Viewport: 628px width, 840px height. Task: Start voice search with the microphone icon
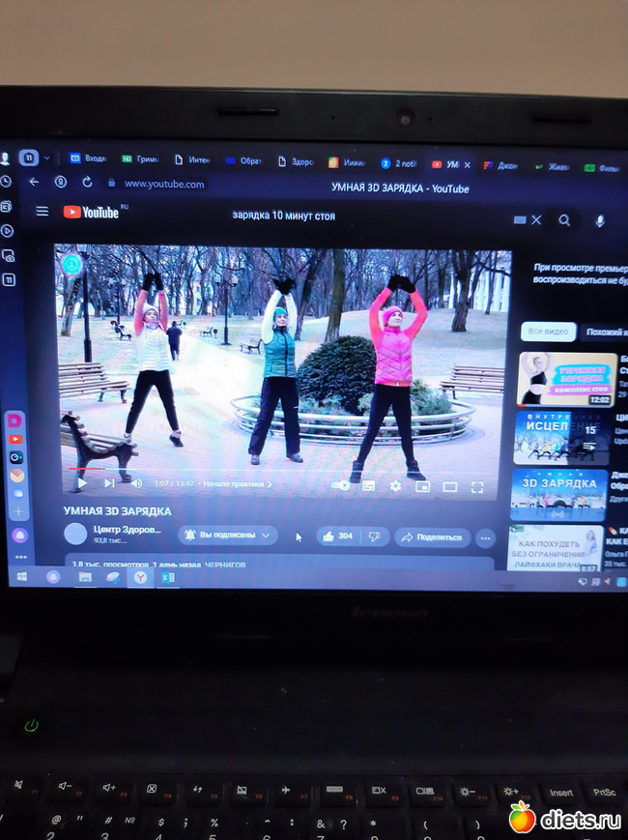point(600,221)
